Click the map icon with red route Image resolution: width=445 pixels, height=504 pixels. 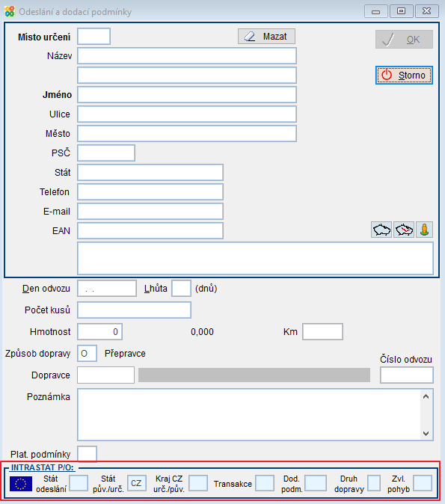coord(404,230)
